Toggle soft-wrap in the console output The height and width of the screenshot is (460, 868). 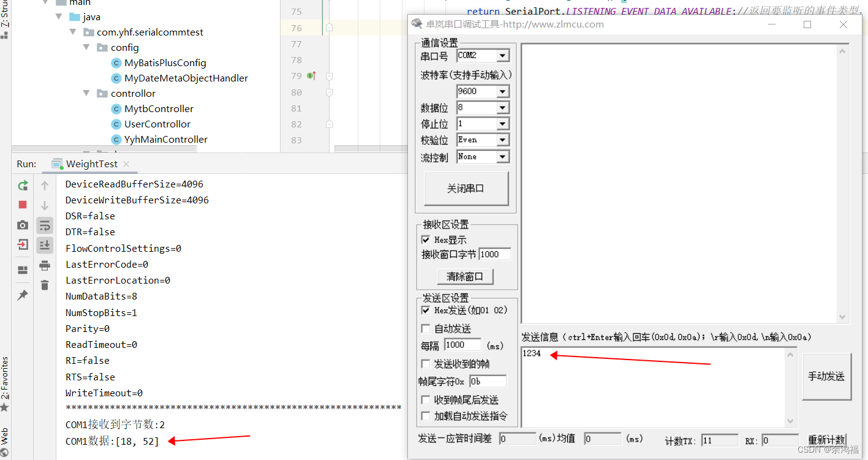(x=45, y=225)
